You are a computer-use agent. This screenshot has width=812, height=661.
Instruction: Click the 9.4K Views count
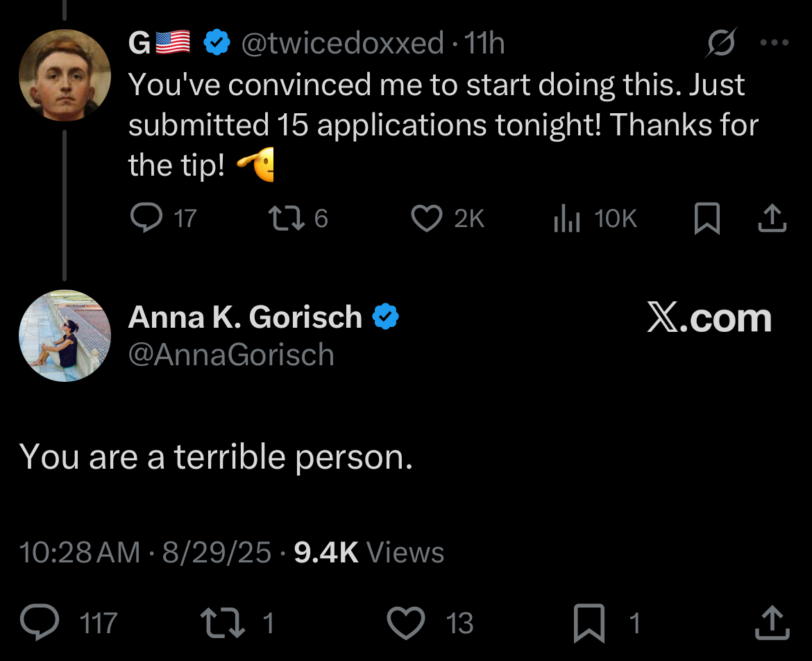369,553
